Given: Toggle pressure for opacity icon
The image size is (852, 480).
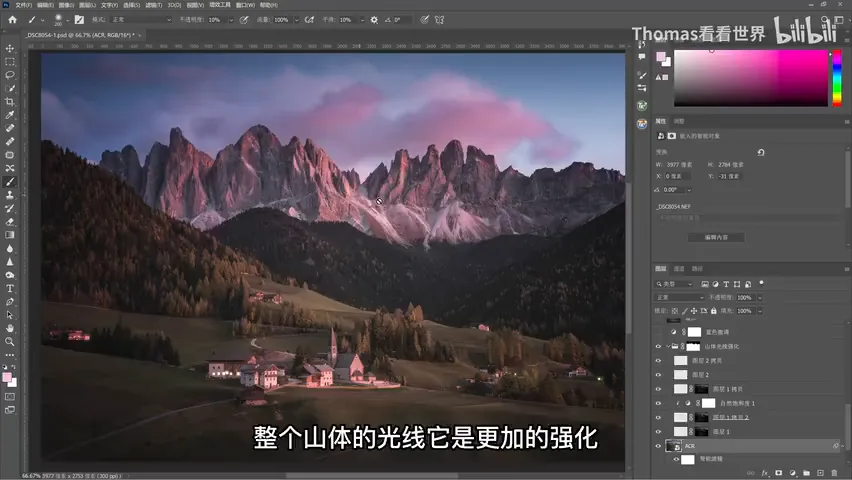Looking at the screenshot, I should 244,20.
